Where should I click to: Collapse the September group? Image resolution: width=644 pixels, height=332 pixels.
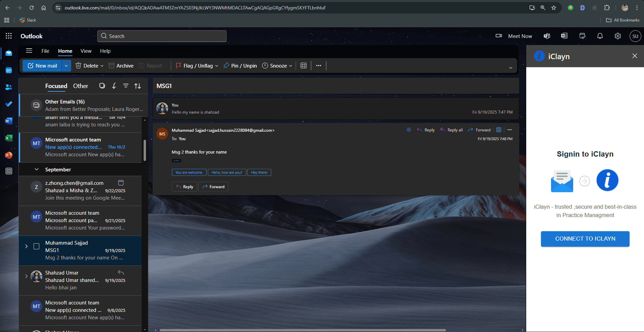coord(37,169)
